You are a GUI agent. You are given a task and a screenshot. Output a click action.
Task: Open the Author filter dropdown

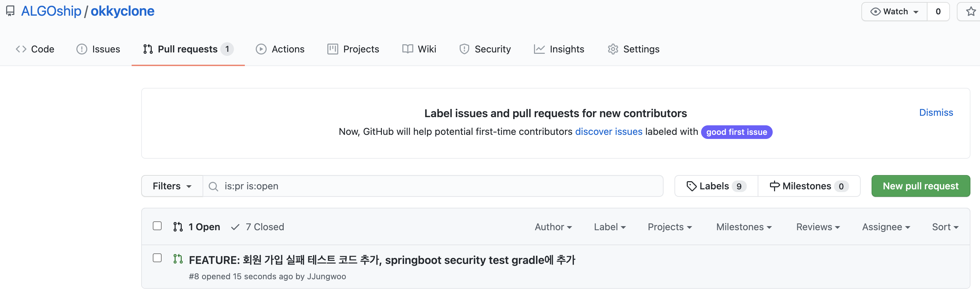click(553, 227)
